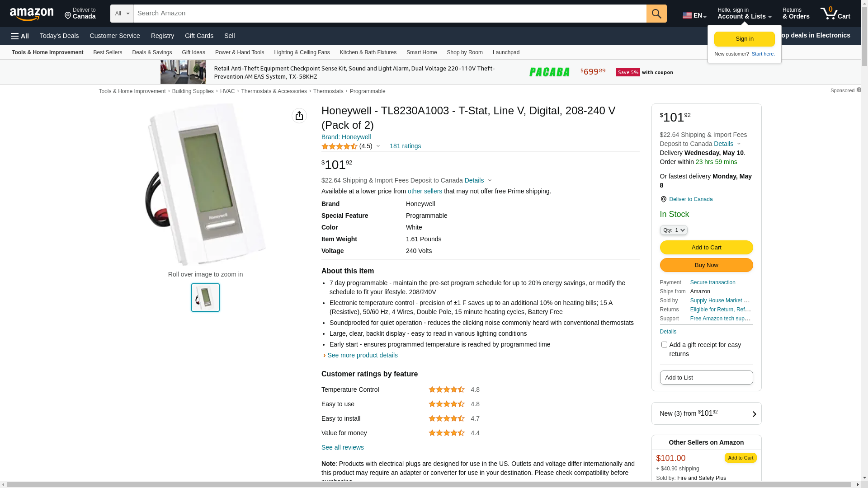This screenshot has width=868, height=488.
Task: Open the search category All dropdown
Action: click(122, 14)
